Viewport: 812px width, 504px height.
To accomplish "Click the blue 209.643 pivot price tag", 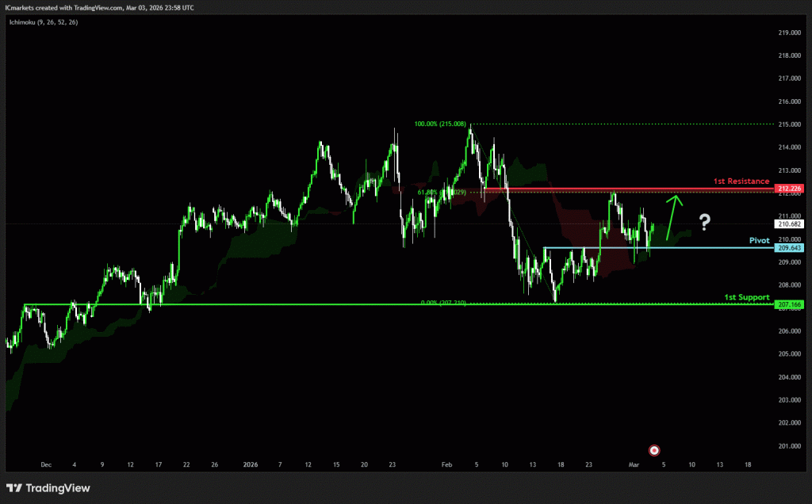I will point(790,248).
